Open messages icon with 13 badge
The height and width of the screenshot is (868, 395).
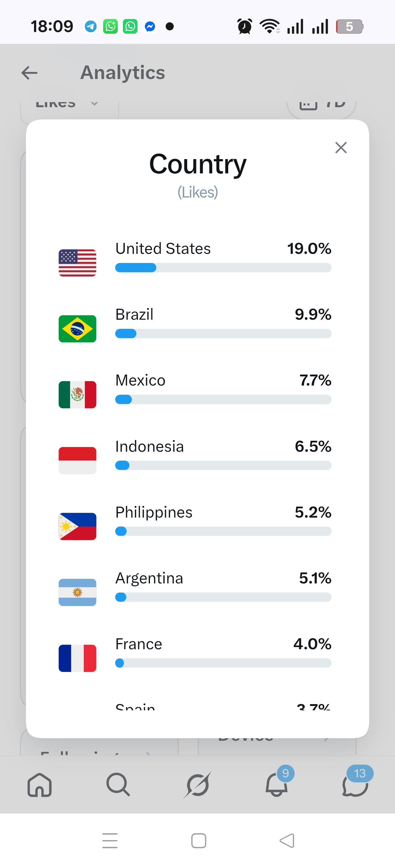[355, 785]
